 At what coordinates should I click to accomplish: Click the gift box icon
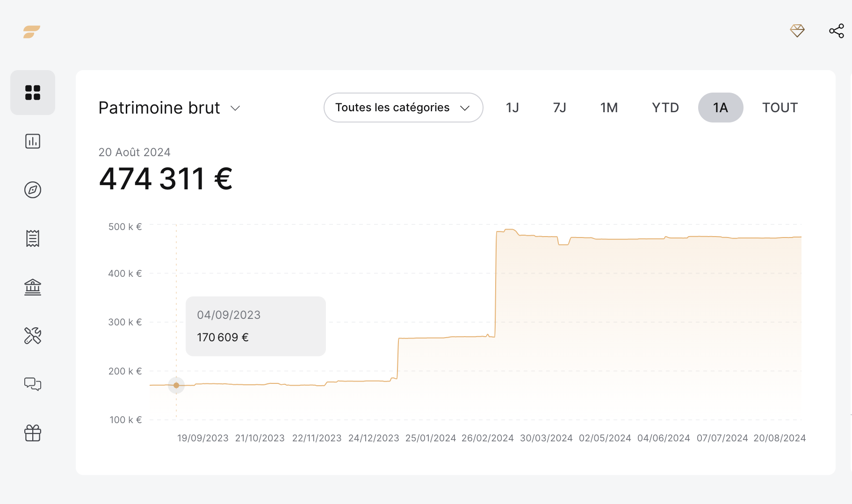[x=33, y=433]
